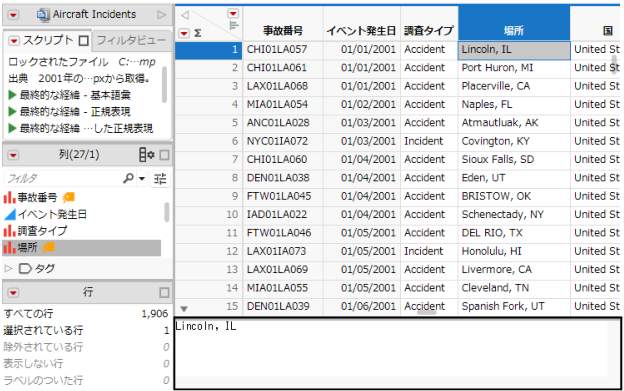Click the down triangle below row numbers
Viewport: 624px width, 391px height.
pos(184,309)
